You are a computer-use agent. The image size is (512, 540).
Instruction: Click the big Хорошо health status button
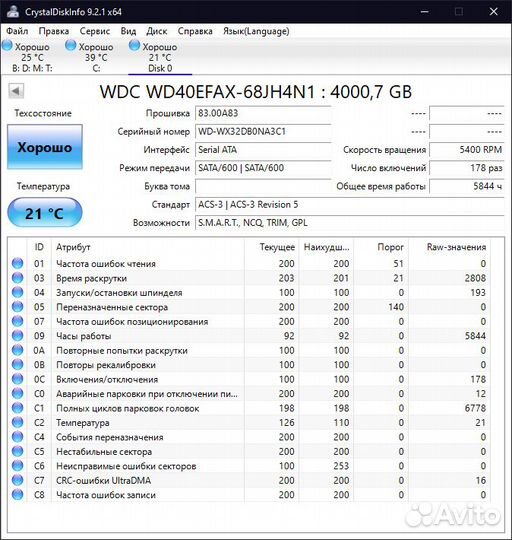[x=45, y=147]
